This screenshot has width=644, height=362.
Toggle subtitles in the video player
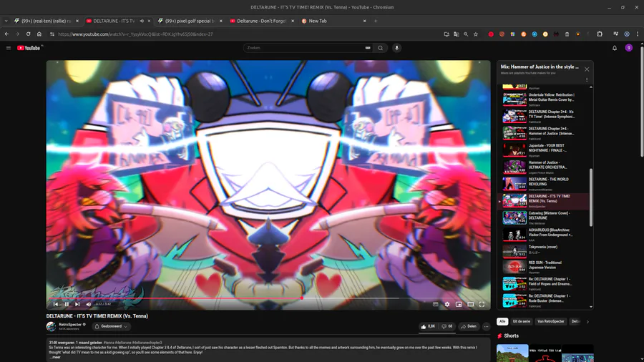435,304
